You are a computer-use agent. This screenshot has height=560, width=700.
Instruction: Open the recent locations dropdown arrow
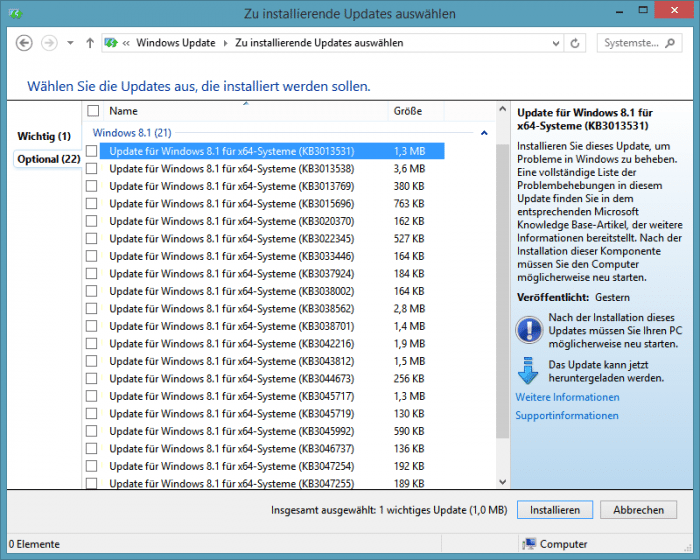[70, 43]
